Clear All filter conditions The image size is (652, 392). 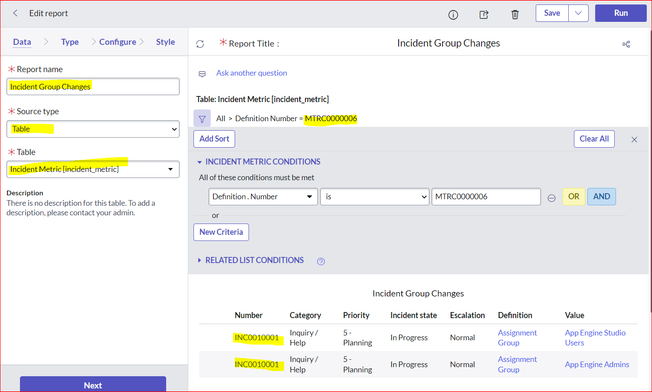point(594,139)
